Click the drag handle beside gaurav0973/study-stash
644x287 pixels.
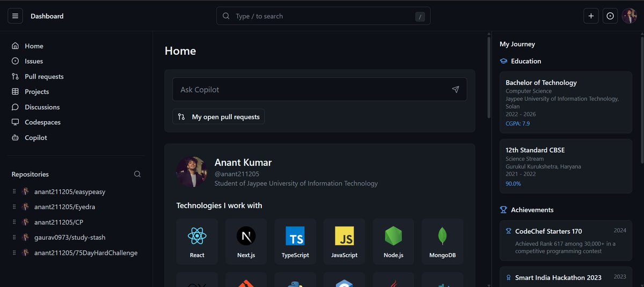pyautogui.click(x=14, y=237)
